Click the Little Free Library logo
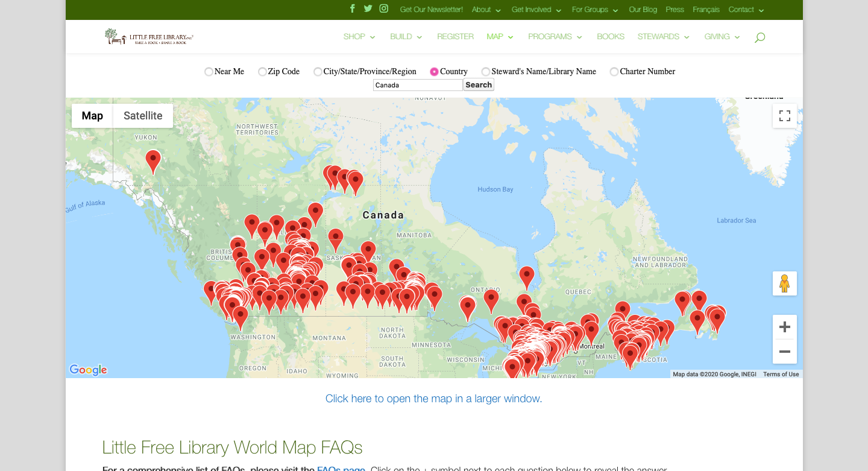The width and height of the screenshot is (868, 471). [x=149, y=37]
